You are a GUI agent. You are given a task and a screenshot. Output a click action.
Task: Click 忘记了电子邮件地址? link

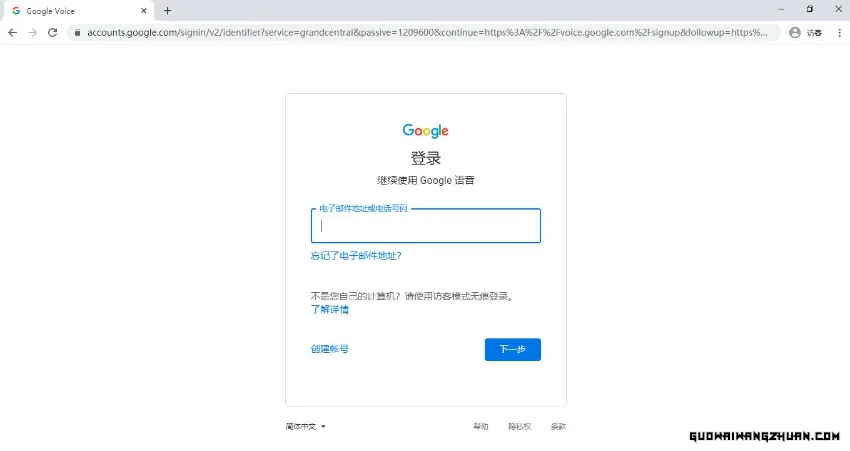coord(356,255)
